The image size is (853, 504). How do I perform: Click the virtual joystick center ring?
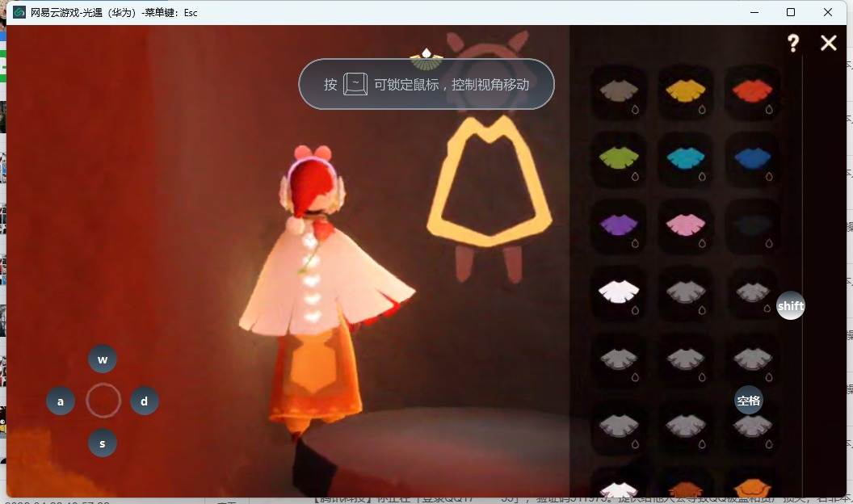pos(103,401)
